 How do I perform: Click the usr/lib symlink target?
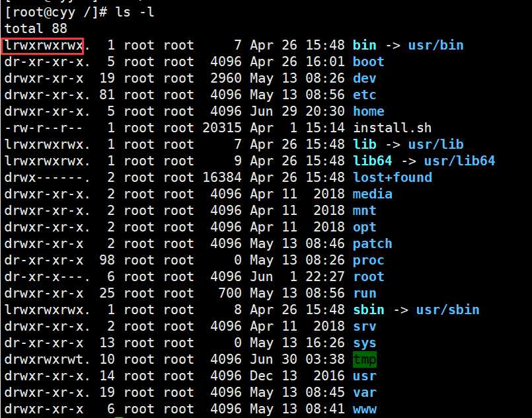click(x=436, y=144)
